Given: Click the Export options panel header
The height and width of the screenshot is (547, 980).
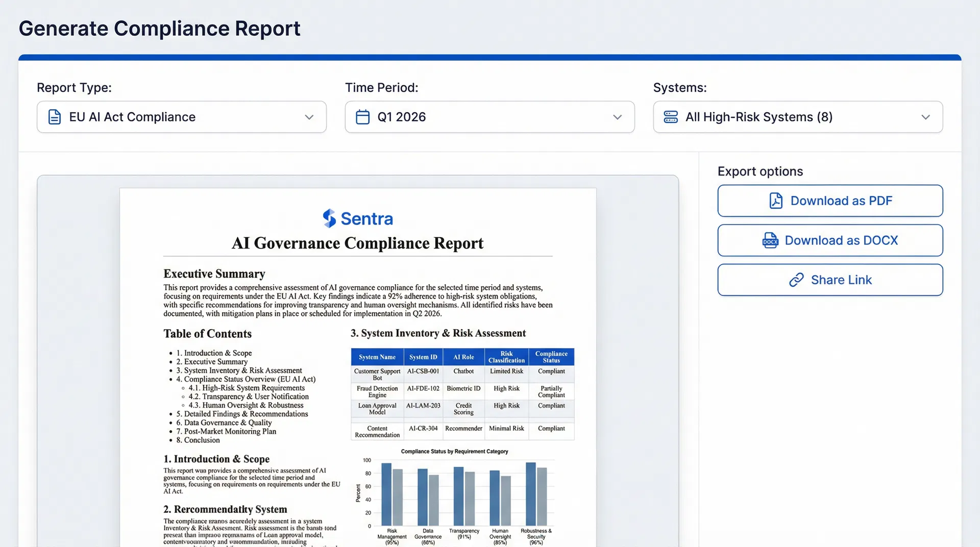Looking at the screenshot, I should point(760,171).
